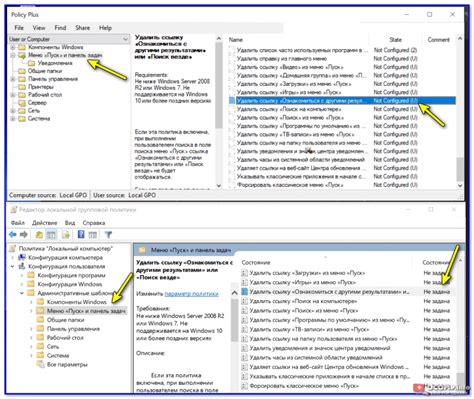Image resolution: width=474 pixels, height=399 pixels.
Task: Click the blue help book toolbar icon
Action: [81, 234]
